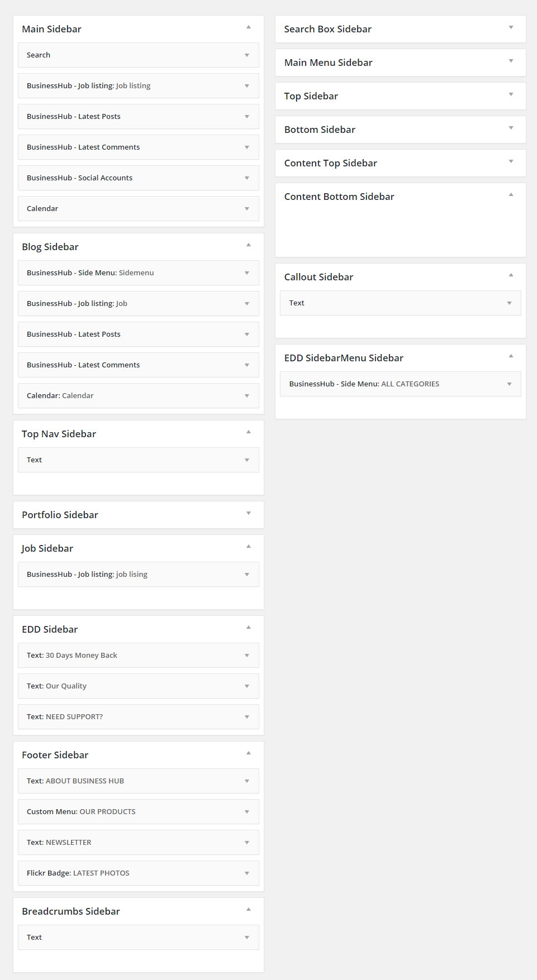Expand the Flickr Badge Latest Photos widget
537x980 pixels.
click(x=247, y=873)
